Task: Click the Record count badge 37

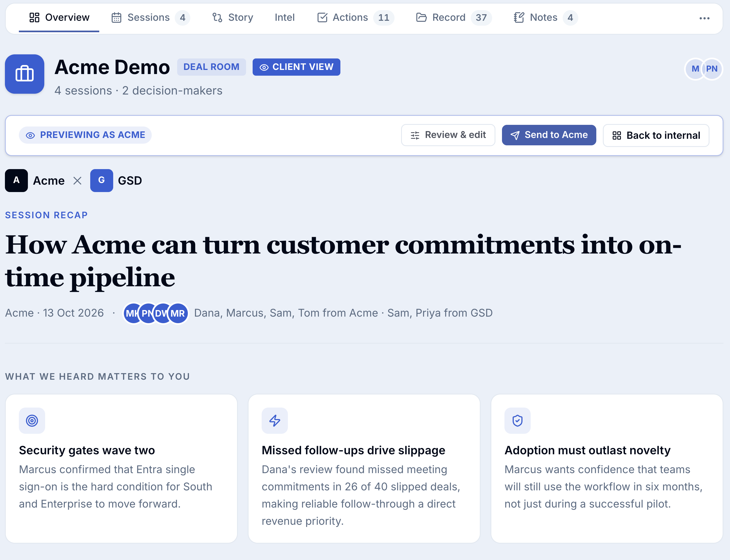Action: point(481,17)
